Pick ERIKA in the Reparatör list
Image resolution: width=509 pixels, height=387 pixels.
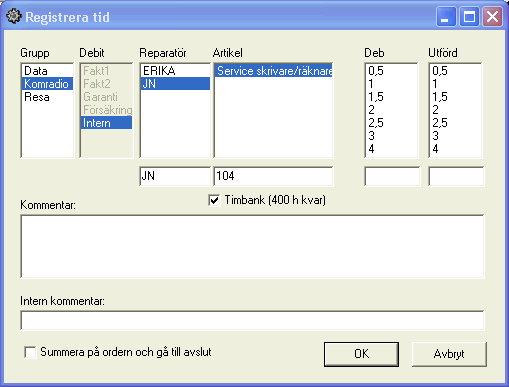[175, 71]
